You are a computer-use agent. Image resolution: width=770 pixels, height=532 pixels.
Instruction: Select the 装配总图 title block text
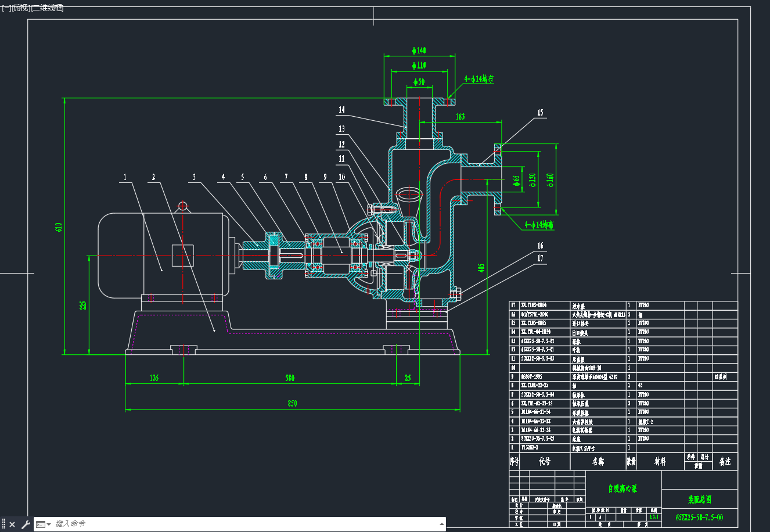pyautogui.click(x=699, y=499)
